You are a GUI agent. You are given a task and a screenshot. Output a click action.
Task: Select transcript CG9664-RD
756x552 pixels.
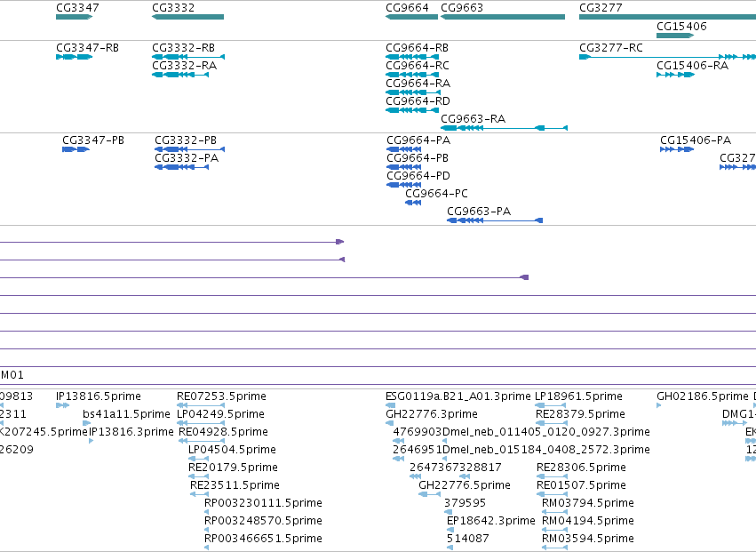411,110
